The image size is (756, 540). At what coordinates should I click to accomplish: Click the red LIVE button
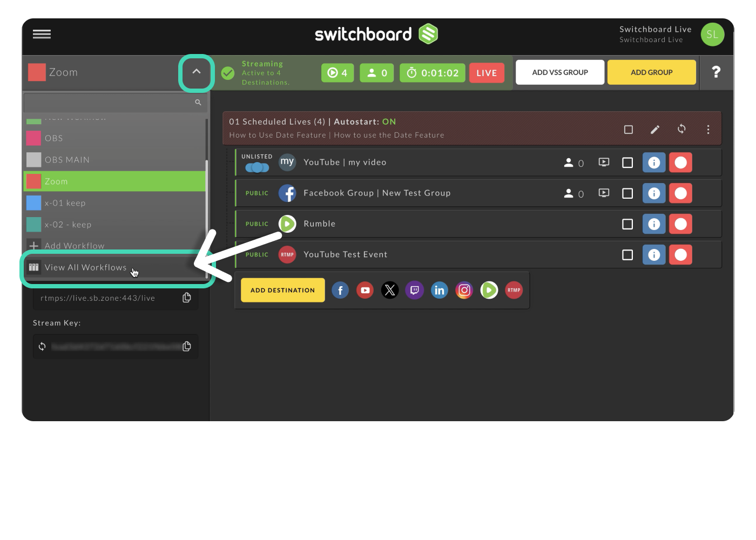(x=487, y=73)
